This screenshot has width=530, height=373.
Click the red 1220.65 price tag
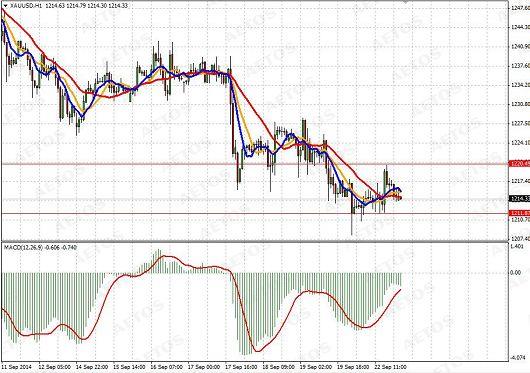[x=520, y=164]
